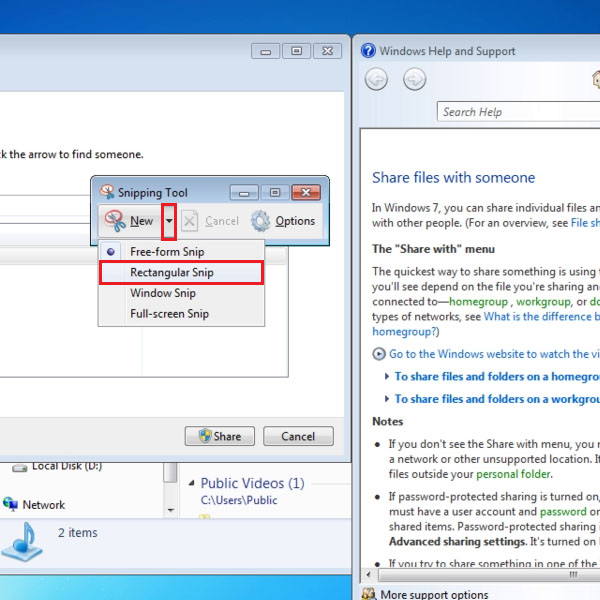600x600 pixels.
Task: Select Network in Explorer navigation pane
Action: coord(44,505)
